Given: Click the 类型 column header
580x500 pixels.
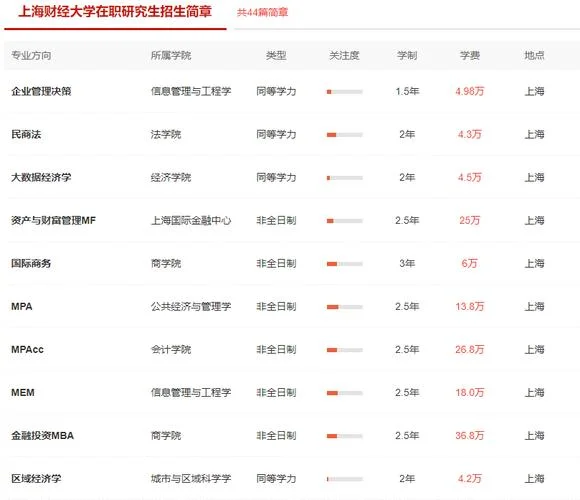Looking at the screenshot, I should pyautogui.click(x=276, y=55).
